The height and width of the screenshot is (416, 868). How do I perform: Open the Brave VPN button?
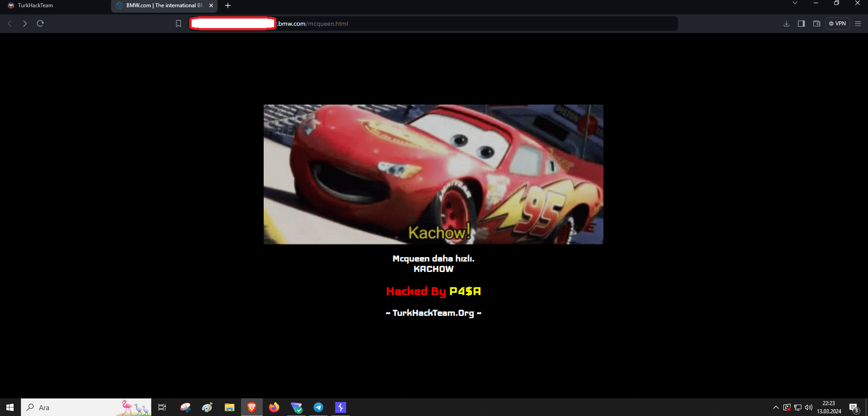[837, 24]
